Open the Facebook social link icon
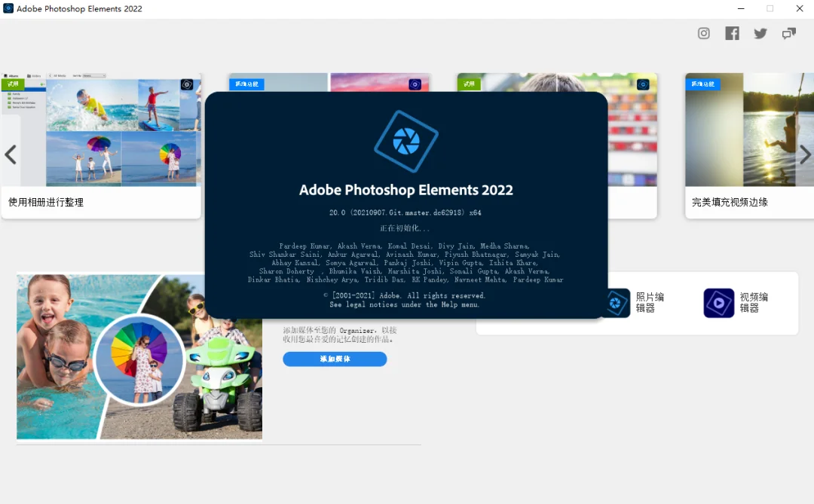Viewport: 814px width, 504px height. [732, 34]
